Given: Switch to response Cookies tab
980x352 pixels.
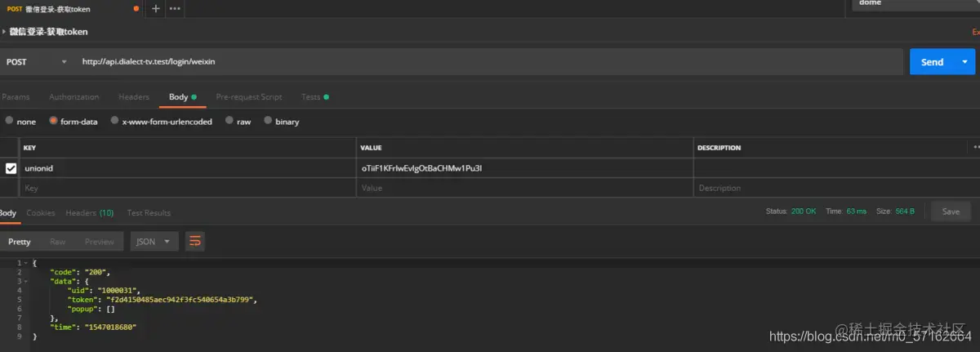Looking at the screenshot, I should click(x=41, y=212).
